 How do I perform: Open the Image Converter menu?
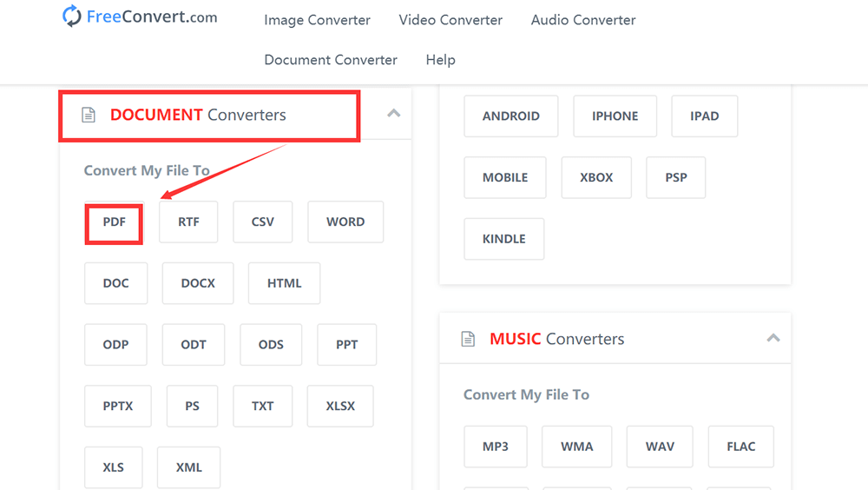(317, 20)
